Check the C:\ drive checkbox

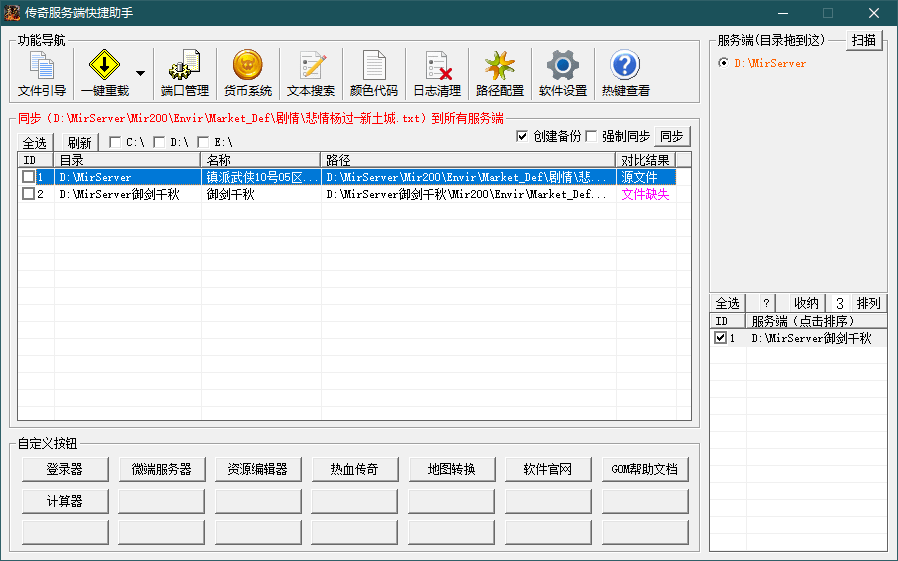[x=115, y=143]
